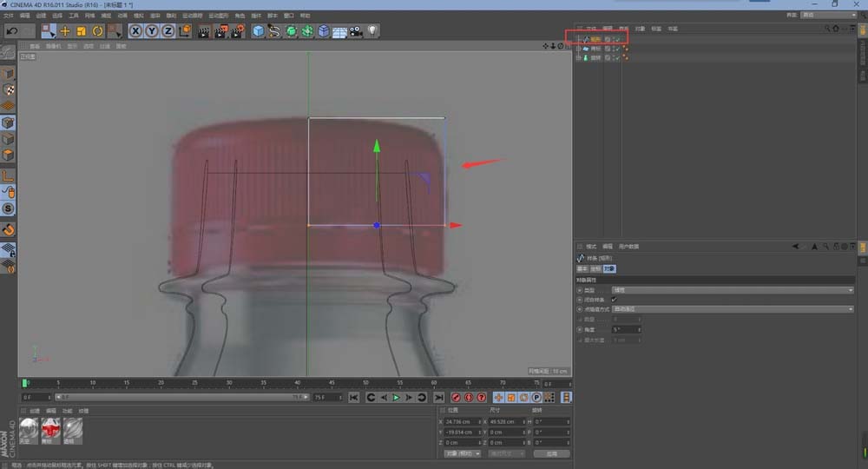The image size is (868, 469).
Task: Select Edges mode cube in left toolbar
Action: (x=8, y=138)
